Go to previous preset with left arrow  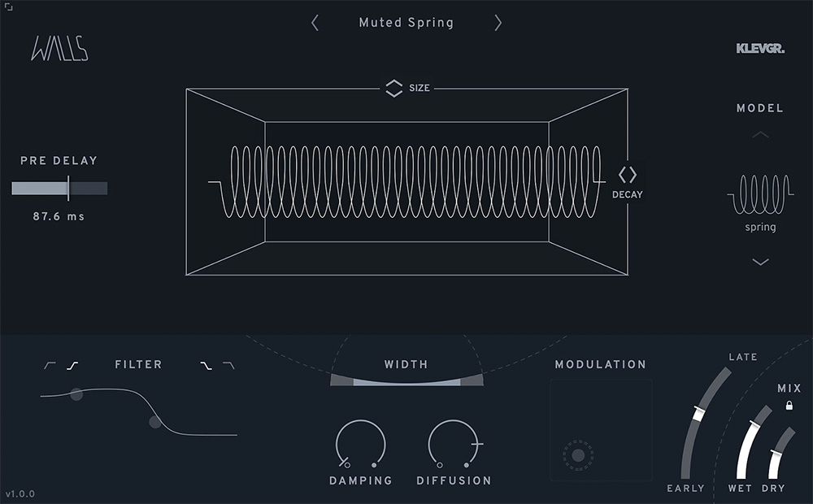click(315, 24)
